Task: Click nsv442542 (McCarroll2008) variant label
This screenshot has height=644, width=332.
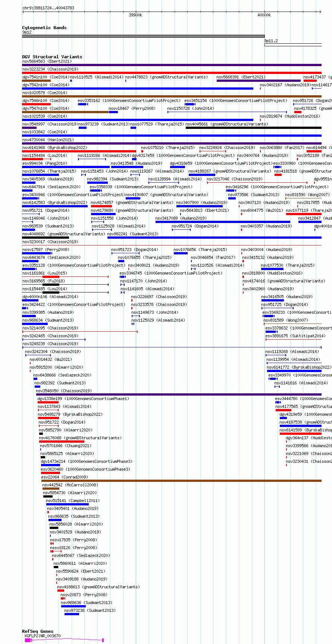Action: pyautogui.click(x=70, y=485)
